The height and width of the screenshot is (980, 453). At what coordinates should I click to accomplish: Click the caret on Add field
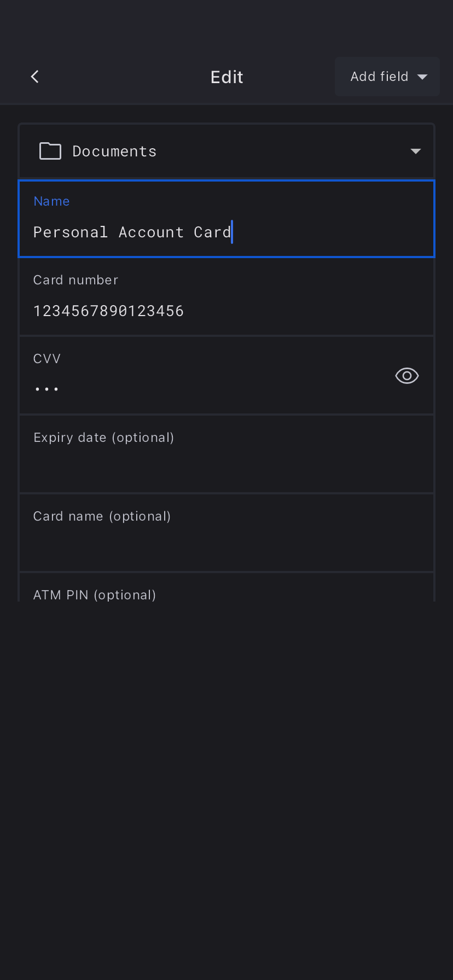coord(422,77)
